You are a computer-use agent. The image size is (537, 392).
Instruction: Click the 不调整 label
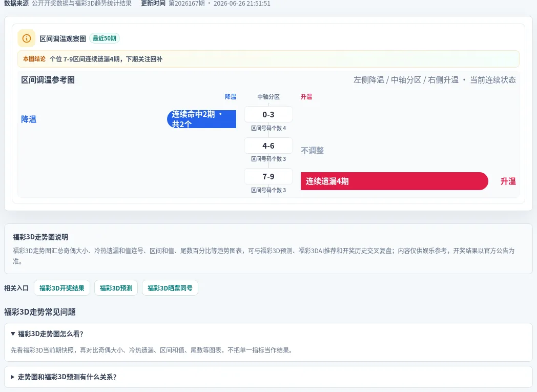(313, 151)
